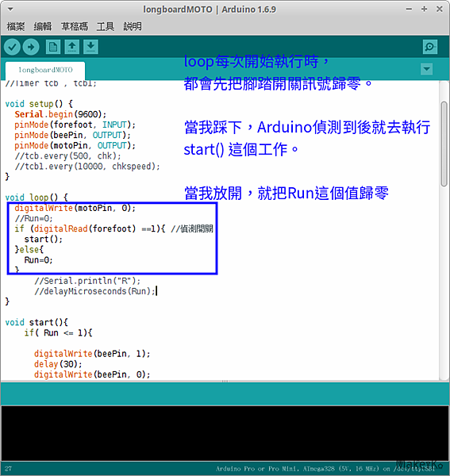Click the comment //tcb1.every(10000, chkspeed);
450x476 pixels.
(x=87, y=167)
